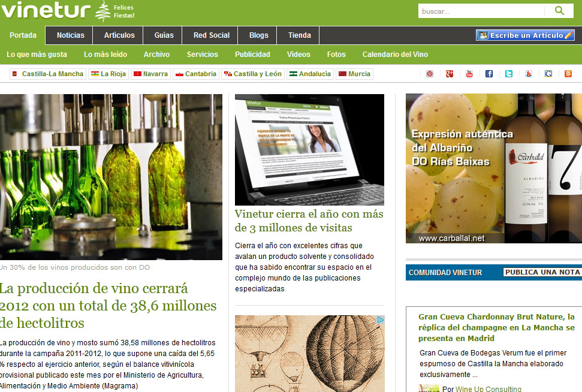Select the Andalucía region link
This screenshot has width=582, height=392.
coord(310,74)
